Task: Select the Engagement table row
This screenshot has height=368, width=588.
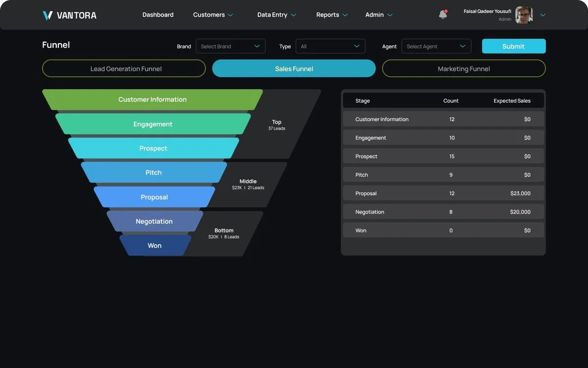Action: (443, 138)
